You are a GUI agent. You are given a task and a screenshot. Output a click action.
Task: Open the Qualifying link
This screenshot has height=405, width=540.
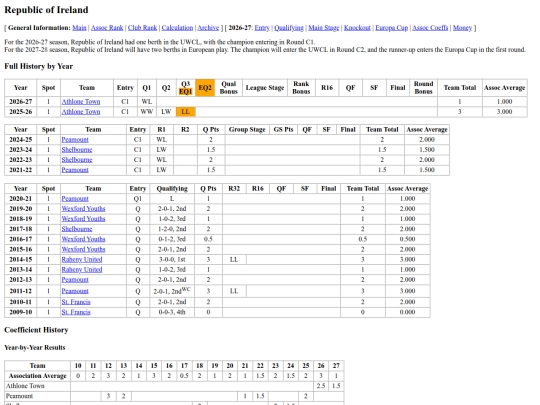pos(289,28)
